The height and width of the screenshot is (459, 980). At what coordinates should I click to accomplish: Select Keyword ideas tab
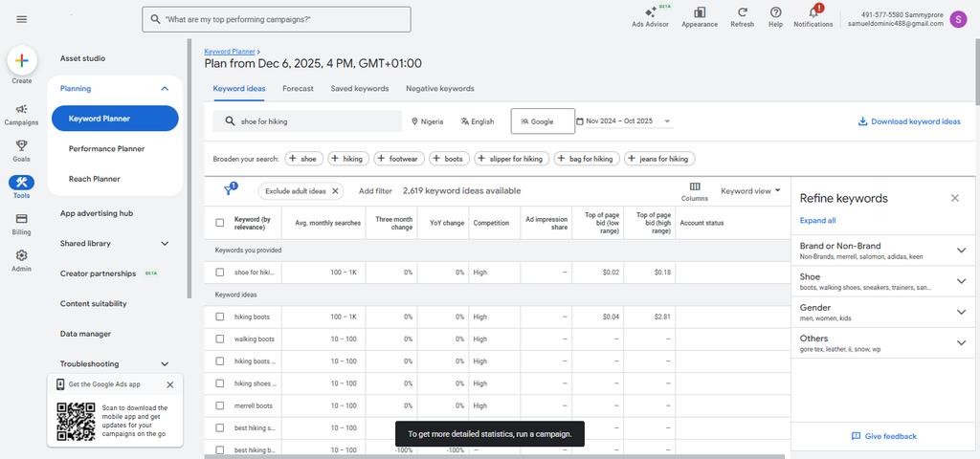coord(238,89)
